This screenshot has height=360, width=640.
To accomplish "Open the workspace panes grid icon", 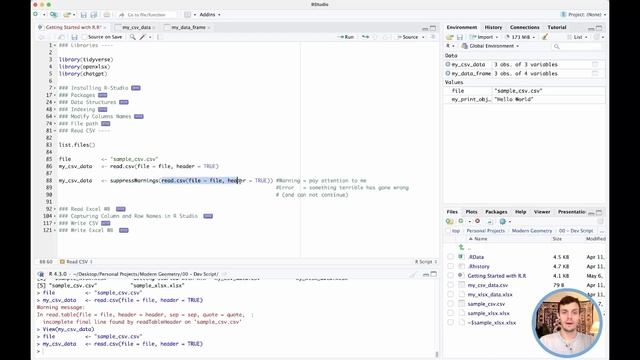I will tap(187, 15).
